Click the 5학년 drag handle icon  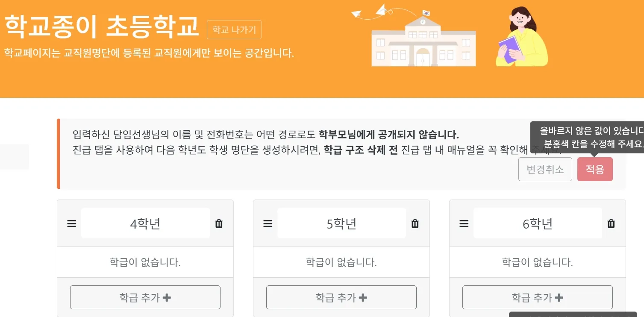[268, 224]
